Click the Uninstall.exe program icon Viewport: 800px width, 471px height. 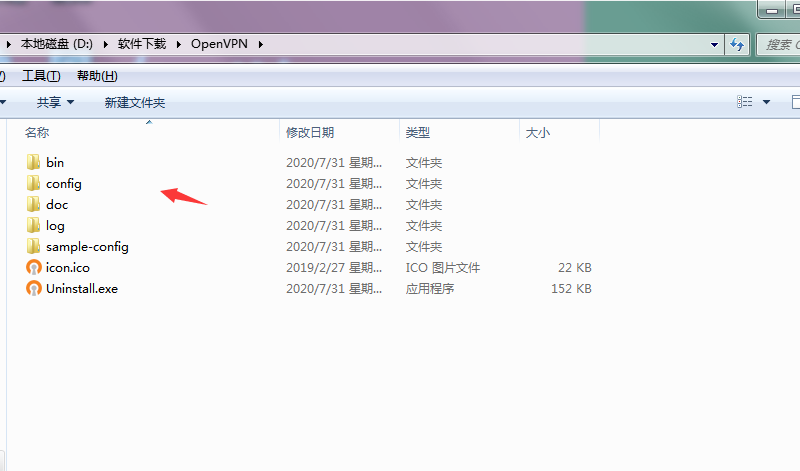pyautogui.click(x=33, y=288)
